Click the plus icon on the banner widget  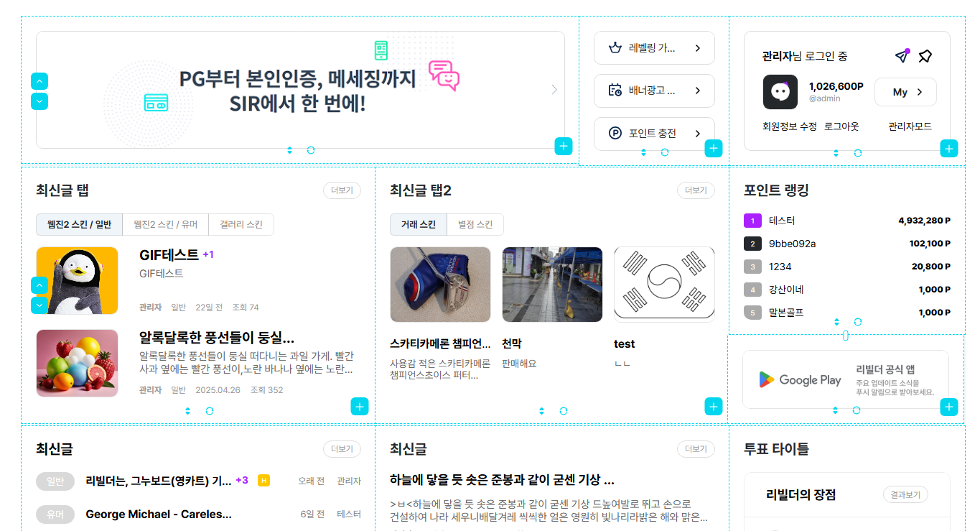point(564,146)
